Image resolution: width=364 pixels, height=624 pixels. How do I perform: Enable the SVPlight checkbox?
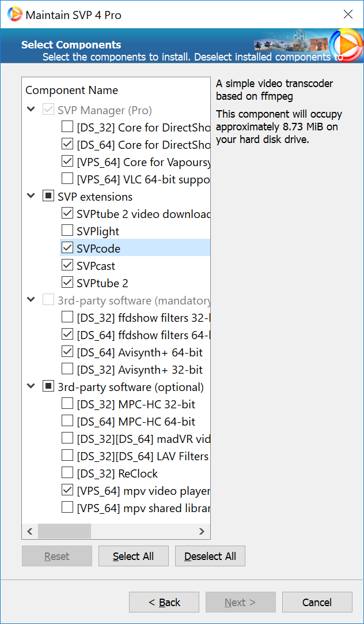[67, 231]
